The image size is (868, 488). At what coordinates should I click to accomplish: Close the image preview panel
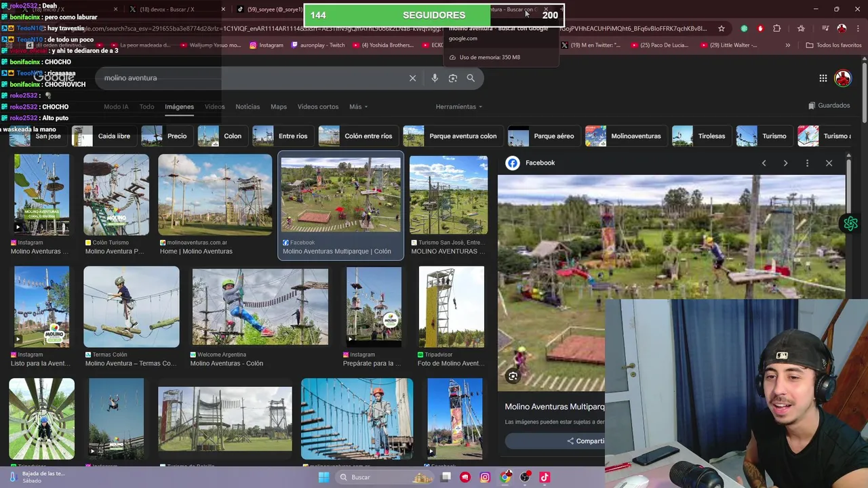tap(829, 163)
